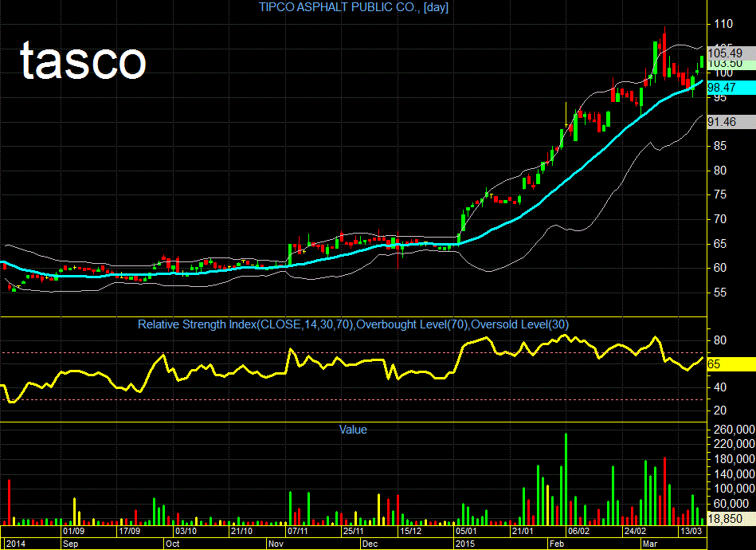The width and height of the screenshot is (756, 550).
Task: Click the 2015 year label on timeline
Action: point(465,544)
